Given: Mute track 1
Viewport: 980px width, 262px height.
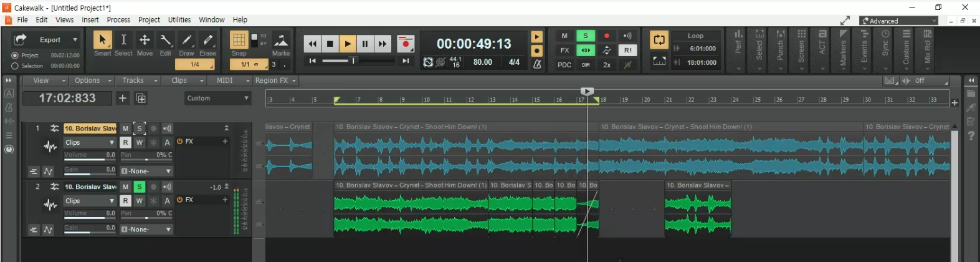Looking at the screenshot, I should coord(126,129).
